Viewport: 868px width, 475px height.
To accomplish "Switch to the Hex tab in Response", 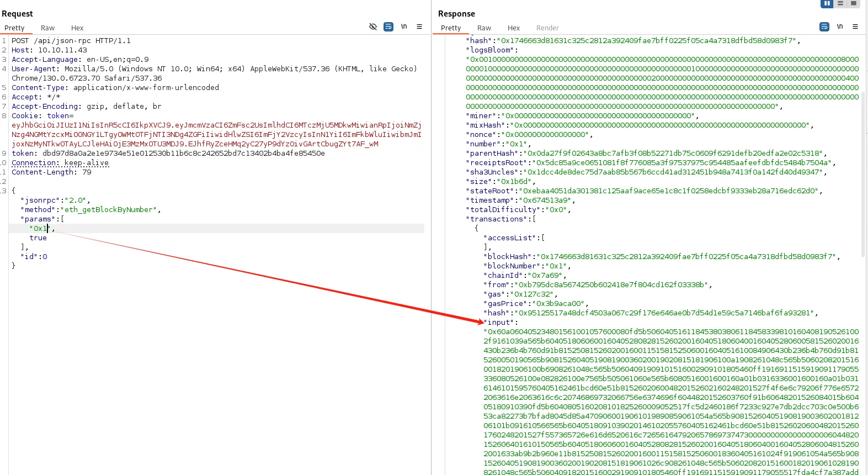I will (514, 28).
